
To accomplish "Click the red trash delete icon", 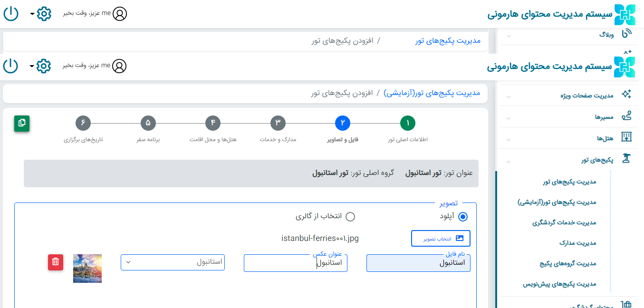I will (x=56, y=262).
